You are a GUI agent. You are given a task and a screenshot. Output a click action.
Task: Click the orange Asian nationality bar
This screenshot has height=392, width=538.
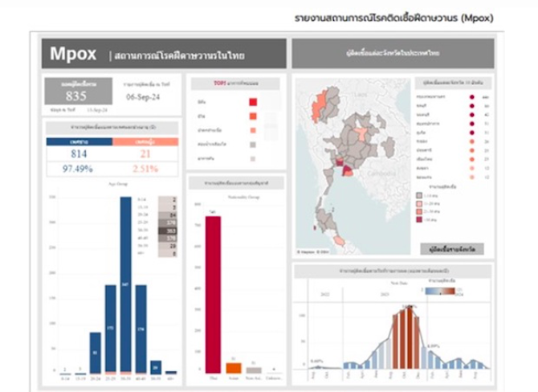pyautogui.click(x=234, y=368)
